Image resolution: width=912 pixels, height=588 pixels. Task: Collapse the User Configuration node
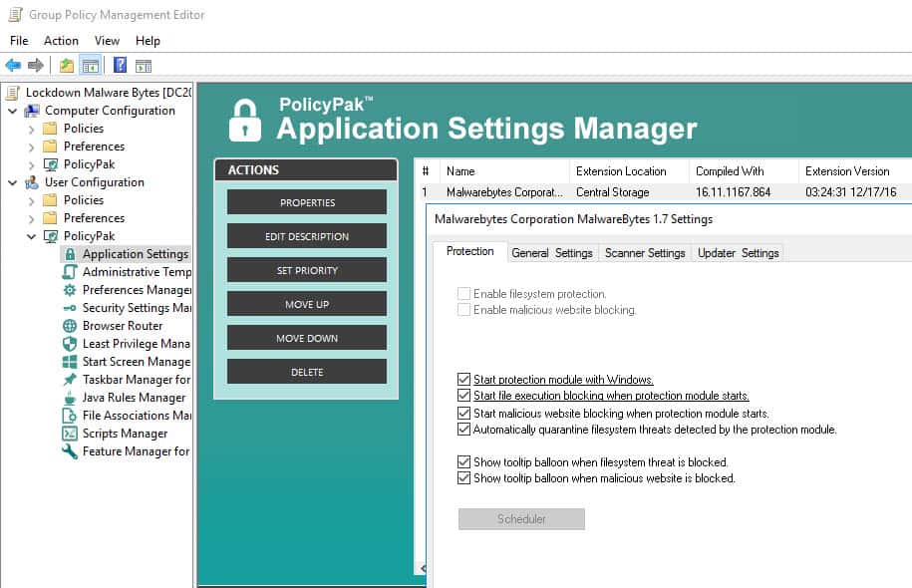13,182
